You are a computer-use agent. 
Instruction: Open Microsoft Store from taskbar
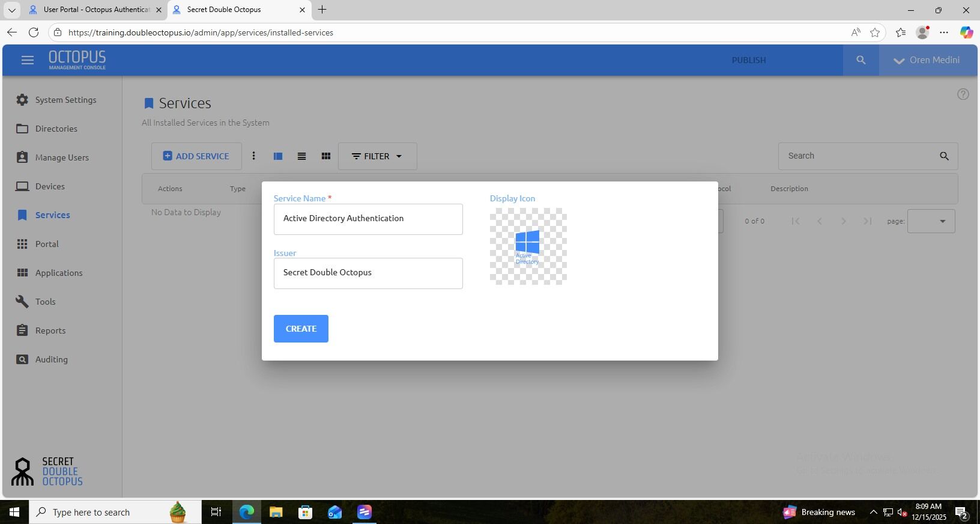305,512
